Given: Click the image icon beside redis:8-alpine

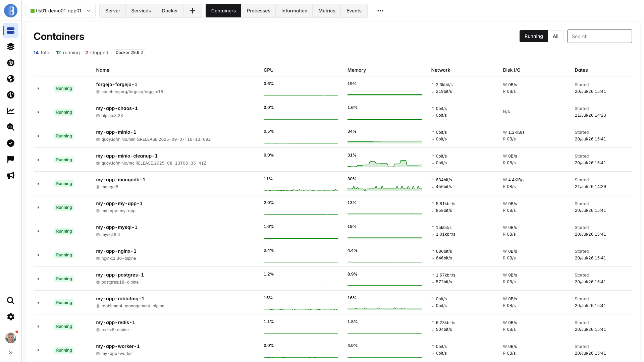Looking at the screenshot, I should click(98, 330).
